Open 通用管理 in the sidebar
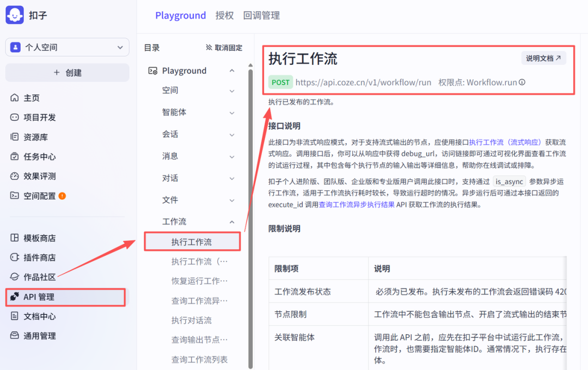Screen dimensions: 588x370 tap(33, 336)
